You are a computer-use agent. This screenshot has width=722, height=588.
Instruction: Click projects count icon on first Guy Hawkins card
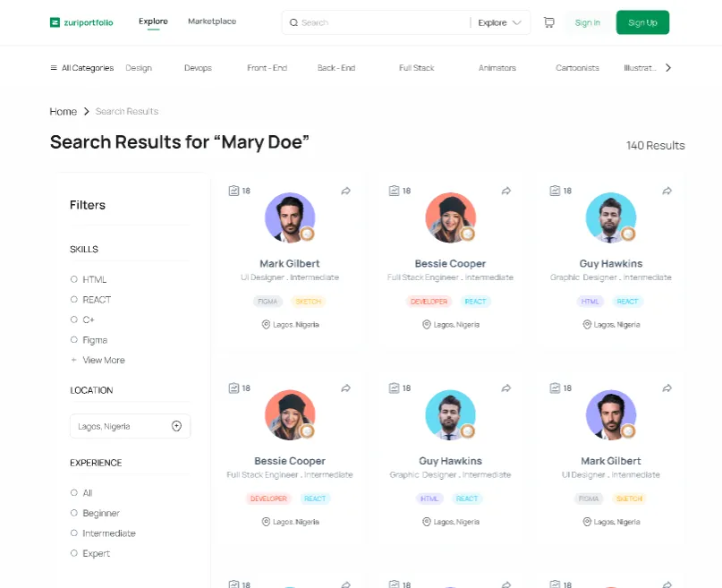[555, 191]
